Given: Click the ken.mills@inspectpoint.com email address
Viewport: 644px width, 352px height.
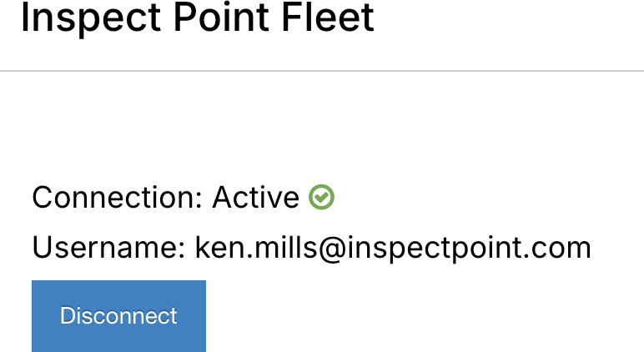Looking at the screenshot, I should (393, 249).
